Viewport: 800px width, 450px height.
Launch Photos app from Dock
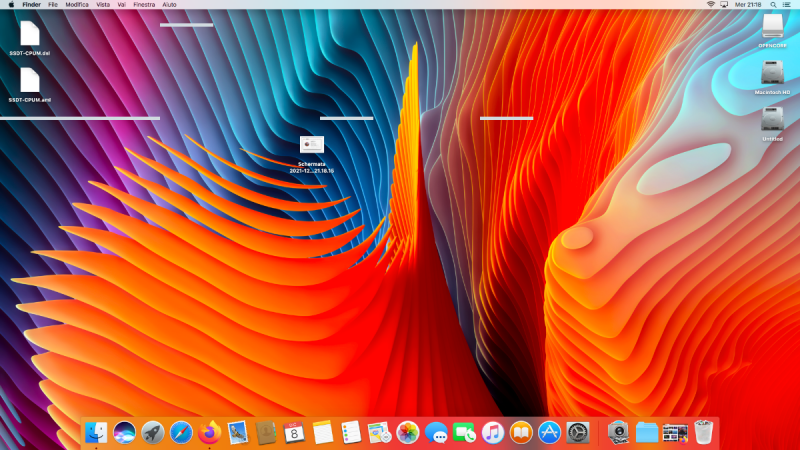[407, 432]
